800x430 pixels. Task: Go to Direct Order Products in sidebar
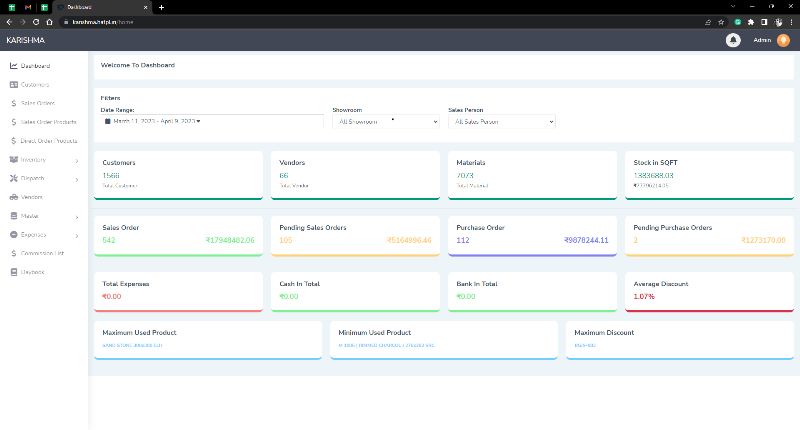[x=49, y=141]
